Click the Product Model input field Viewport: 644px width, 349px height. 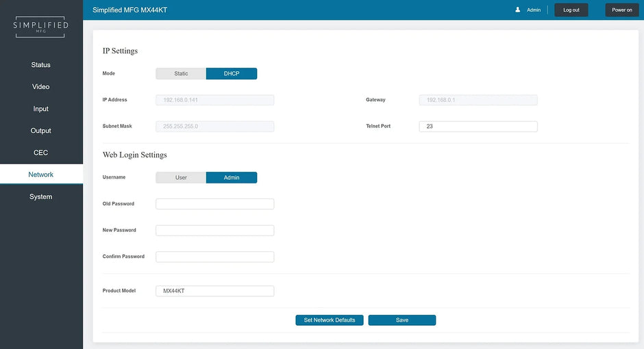click(215, 291)
